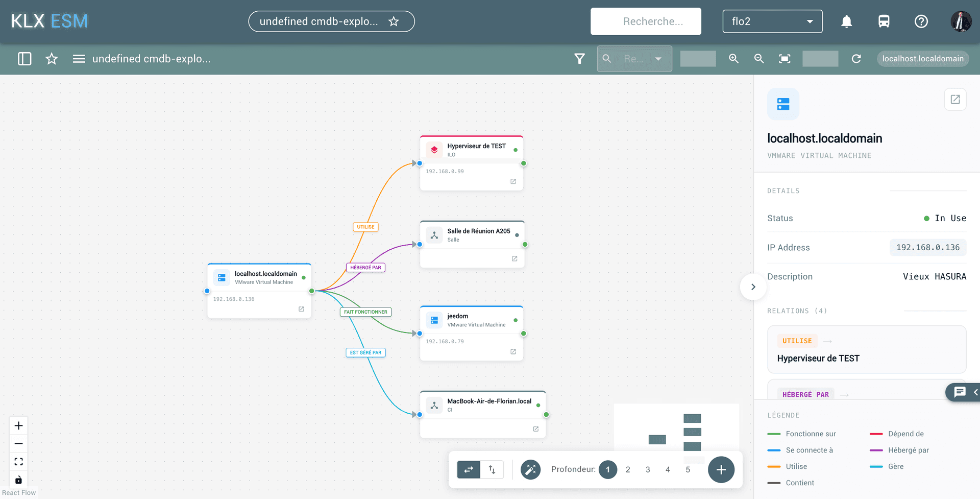The image size is (980, 499).
Task: Click the filter funnel icon
Action: tap(579, 59)
